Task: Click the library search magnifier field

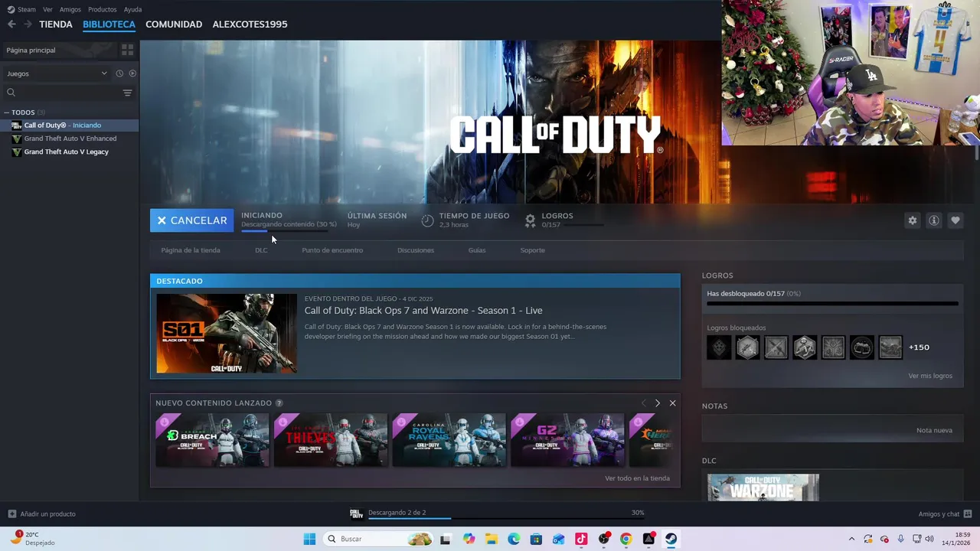Action: click(61, 93)
